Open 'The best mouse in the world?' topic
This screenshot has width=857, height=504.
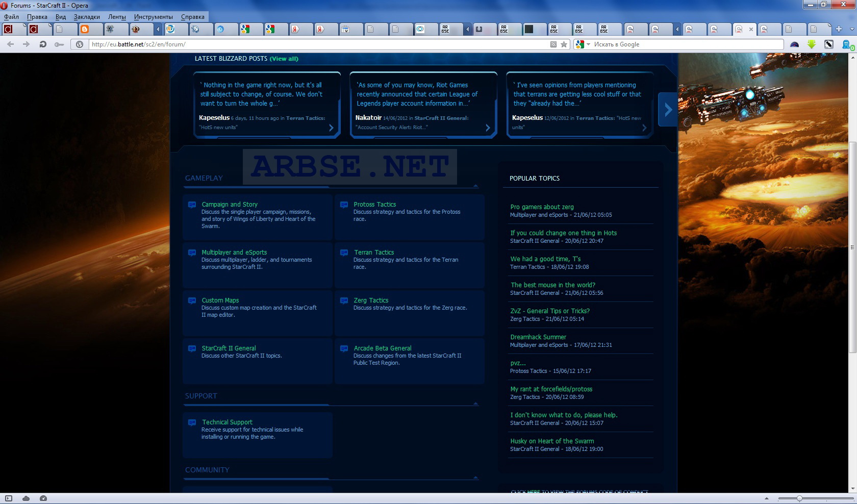(x=553, y=285)
